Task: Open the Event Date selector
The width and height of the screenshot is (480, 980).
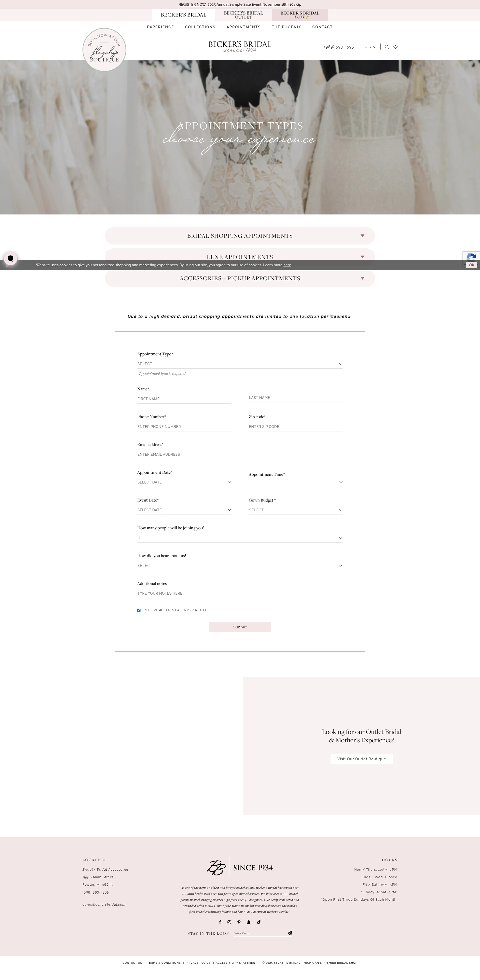Action: coord(184,510)
